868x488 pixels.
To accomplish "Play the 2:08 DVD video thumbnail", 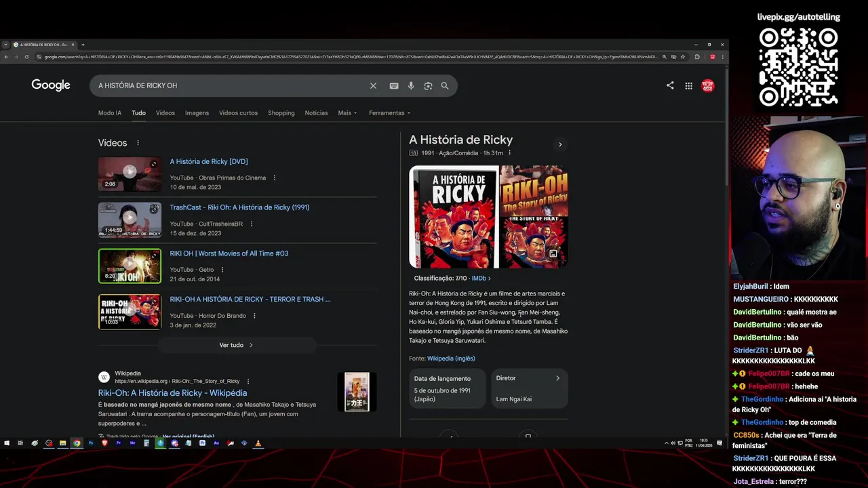I will pos(130,174).
